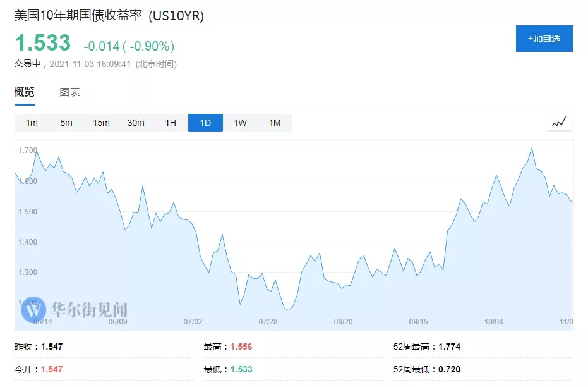
Task: Choose the 1H timeframe
Action: (x=171, y=123)
